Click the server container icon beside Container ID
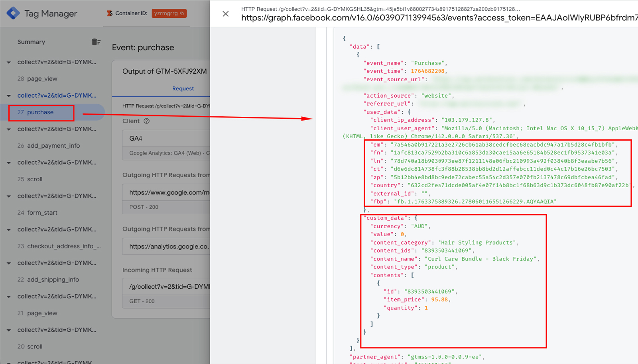The width and height of the screenshot is (638, 364). (109, 14)
